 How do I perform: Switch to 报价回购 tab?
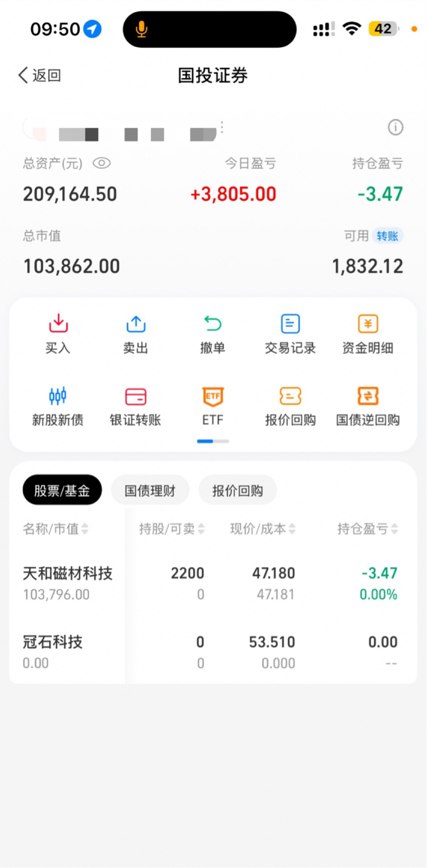[x=238, y=489]
